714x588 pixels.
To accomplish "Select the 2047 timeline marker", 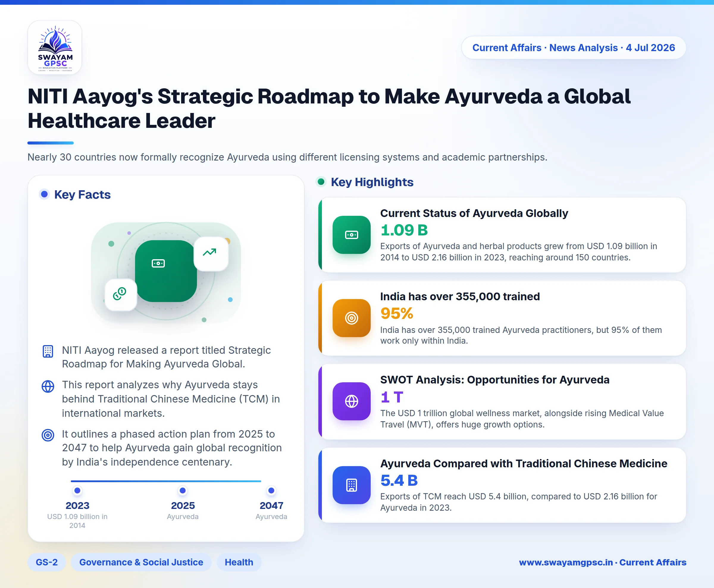I will [x=271, y=490].
